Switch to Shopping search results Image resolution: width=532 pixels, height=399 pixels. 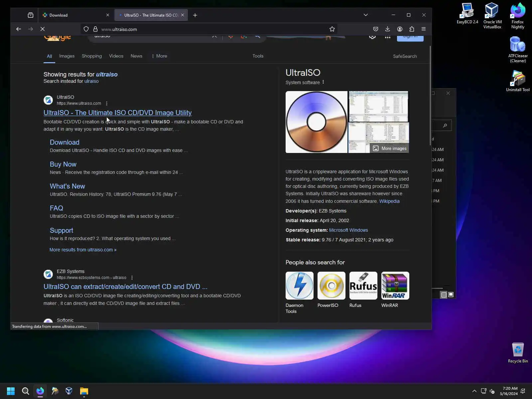(x=92, y=56)
